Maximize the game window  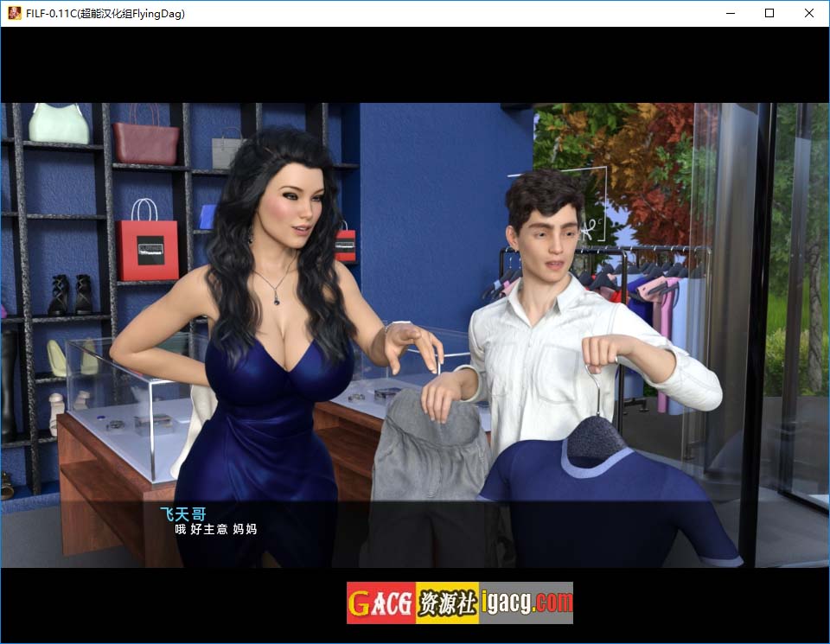pyautogui.click(x=769, y=13)
